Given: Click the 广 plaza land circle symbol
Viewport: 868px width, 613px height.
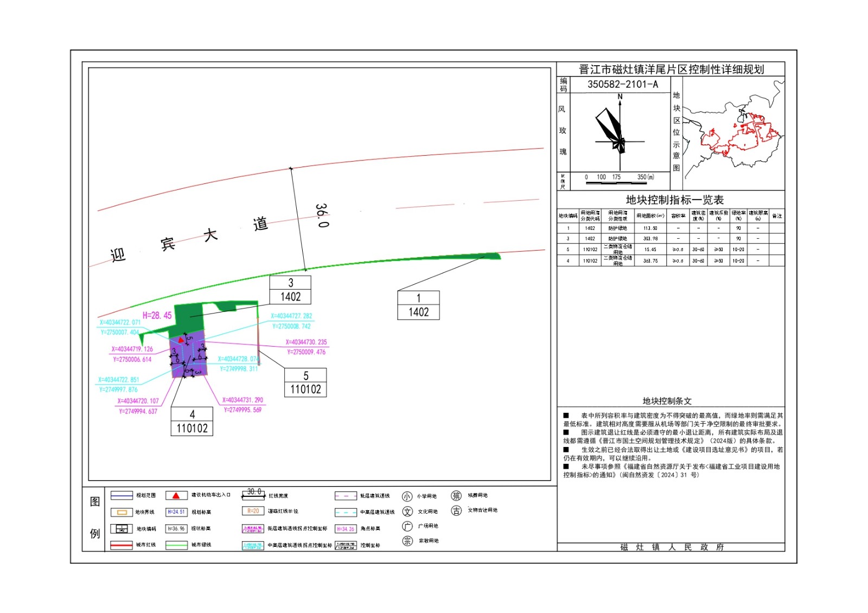Looking at the screenshot, I should pyautogui.click(x=407, y=526).
